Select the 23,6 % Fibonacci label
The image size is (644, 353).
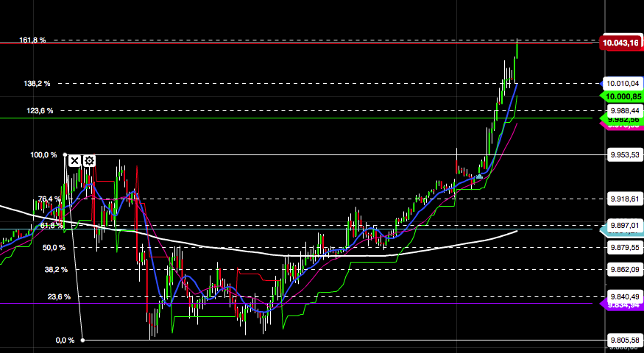click(59, 296)
